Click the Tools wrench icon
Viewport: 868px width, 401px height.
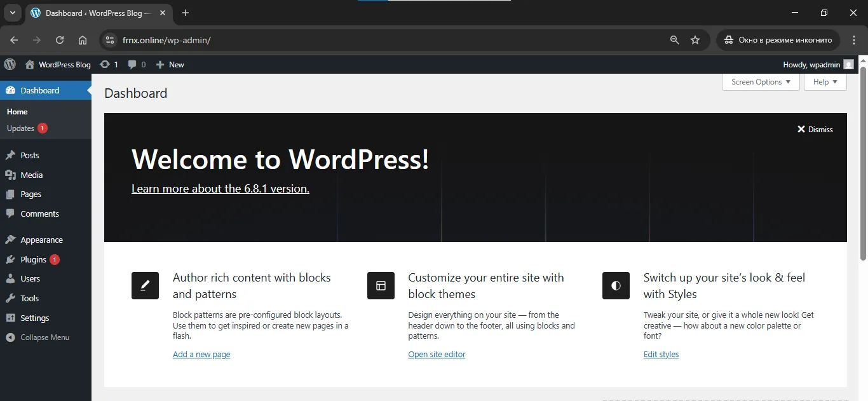pos(10,298)
